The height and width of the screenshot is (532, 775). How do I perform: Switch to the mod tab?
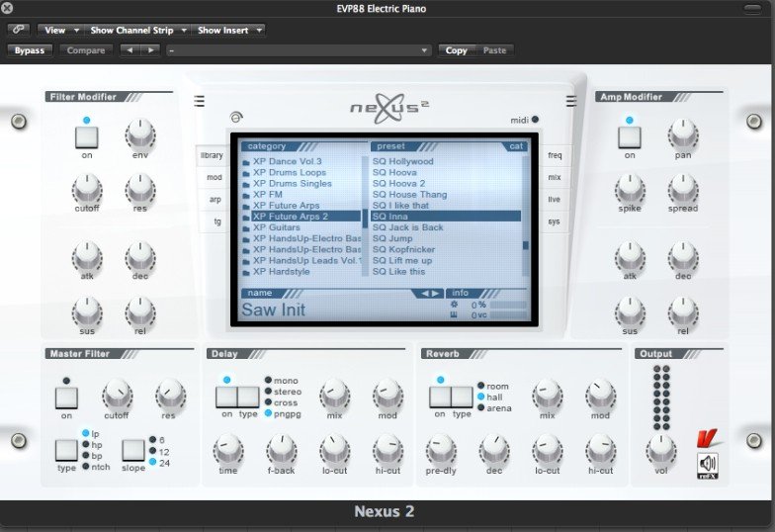point(214,178)
